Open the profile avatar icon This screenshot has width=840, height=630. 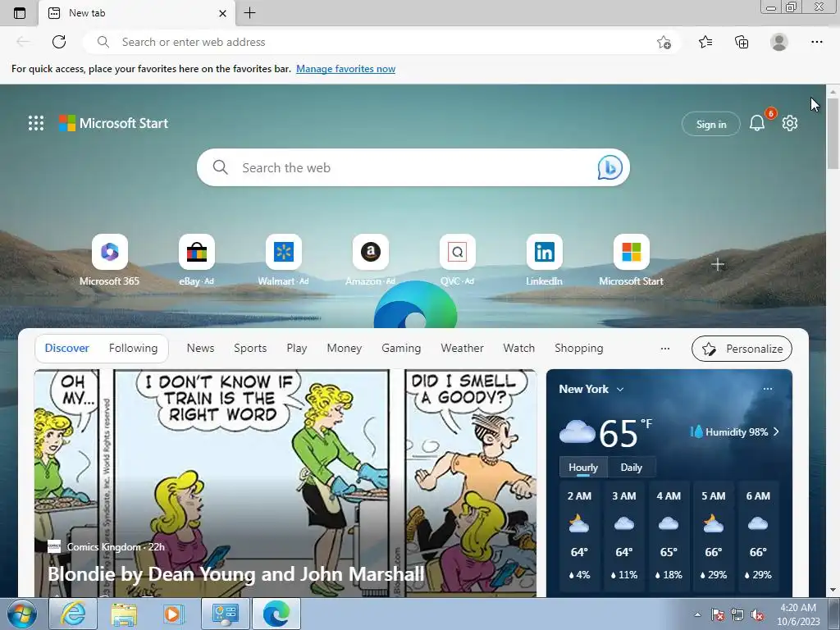pos(779,42)
